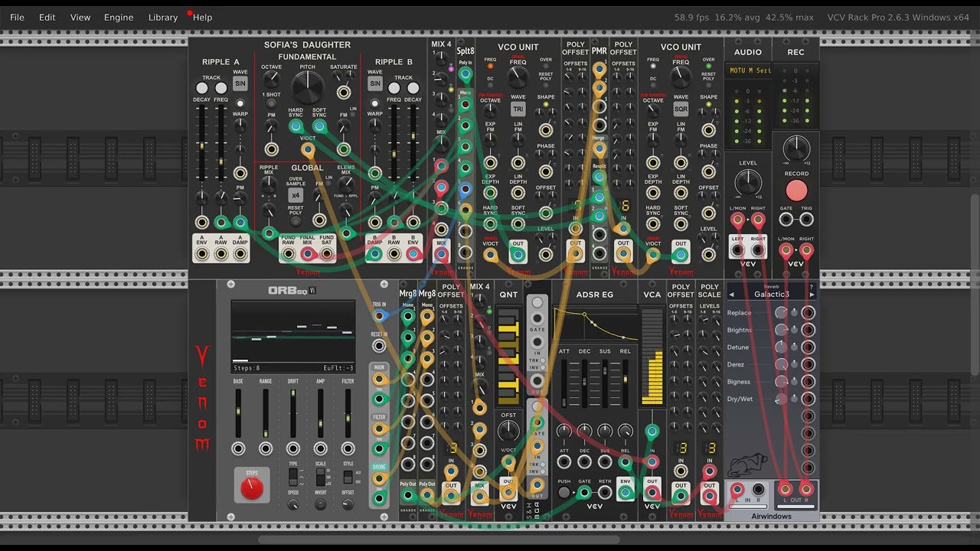Click the B ENV output jack
The height and width of the screenshot is (551, 980).
pyautogui.click(x=413, y=254)
